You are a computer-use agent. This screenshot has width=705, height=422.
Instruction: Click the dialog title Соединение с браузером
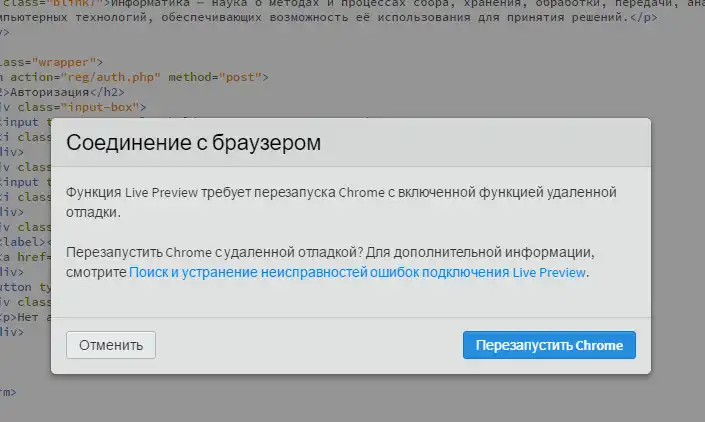194,143
